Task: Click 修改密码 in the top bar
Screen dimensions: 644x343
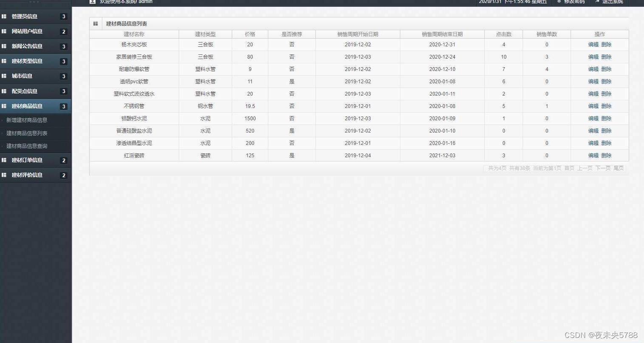Action: (574, 2)
